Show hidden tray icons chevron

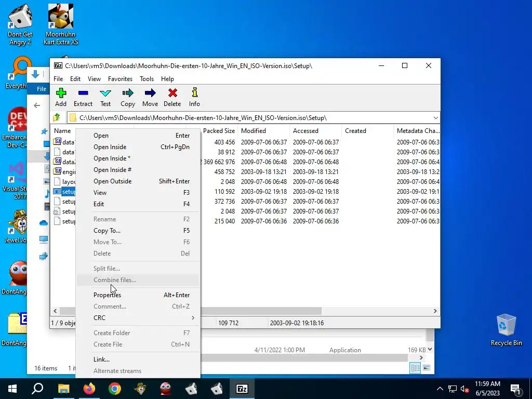click(440, 389)
